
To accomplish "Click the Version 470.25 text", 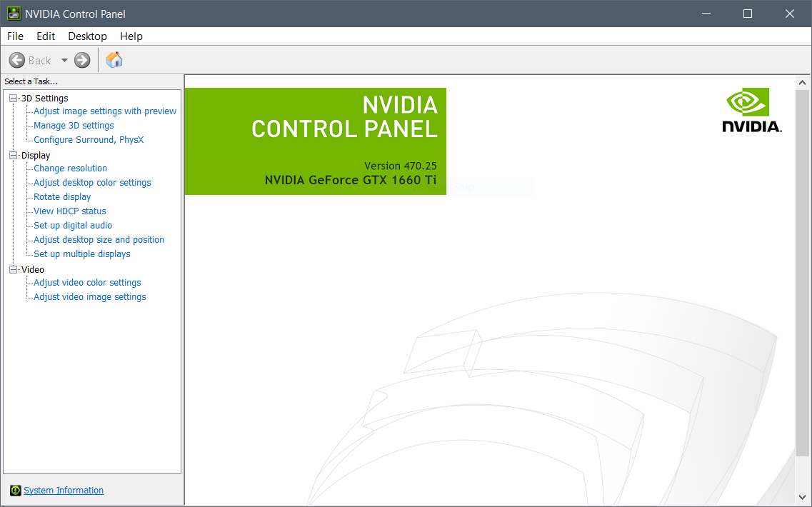I will pyautogui.click(x=401, y=166).
